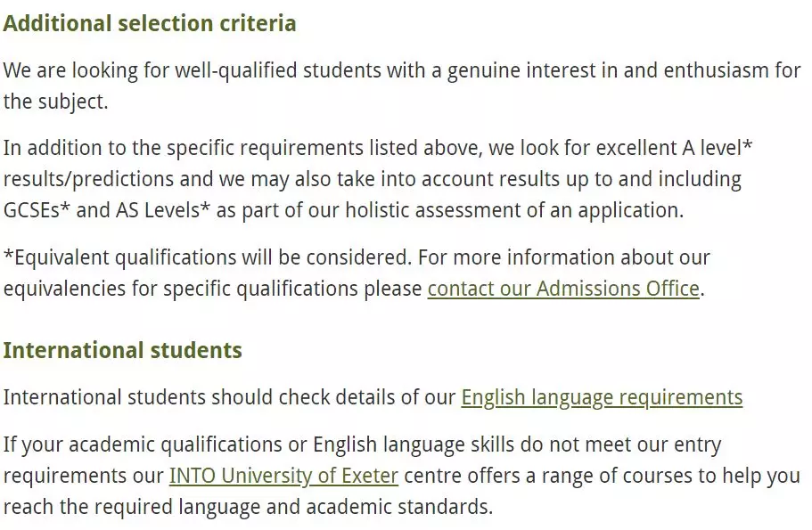
Task: Open the contact our Admissions Office link
Action: point(563,289)
